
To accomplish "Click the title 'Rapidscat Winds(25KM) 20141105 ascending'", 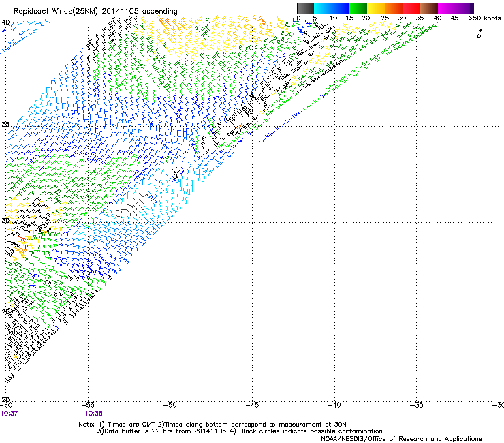I will coord(95,12).
